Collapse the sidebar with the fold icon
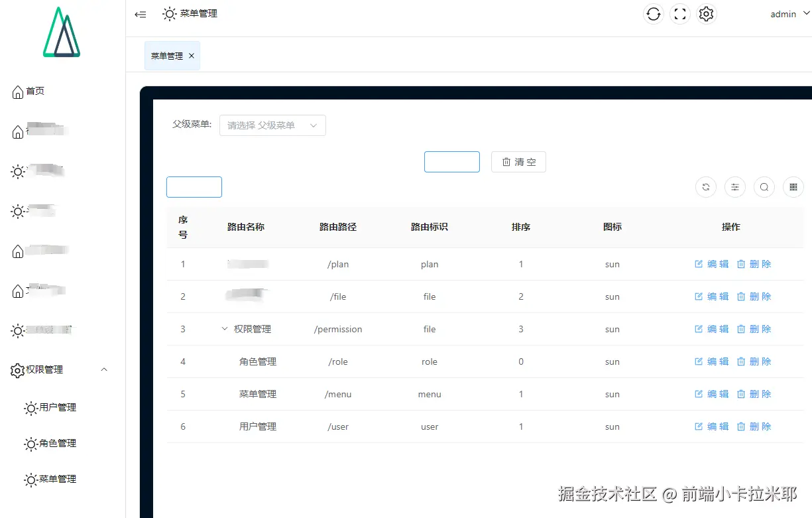Screen dimensions: 812x518 (141, 14)
